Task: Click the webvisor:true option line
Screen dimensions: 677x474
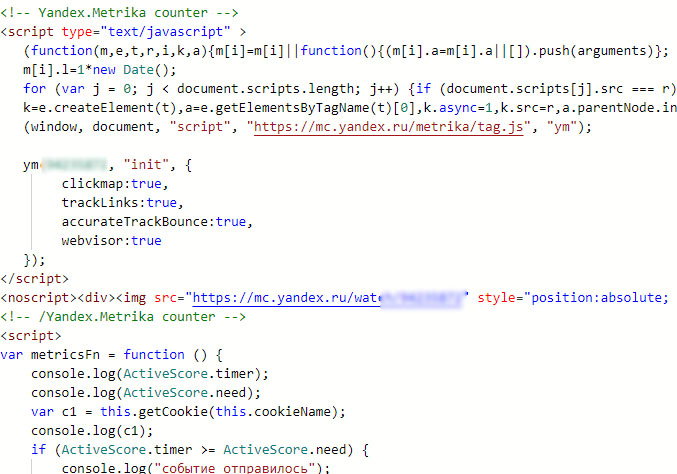Action: [x=111, y=241]
